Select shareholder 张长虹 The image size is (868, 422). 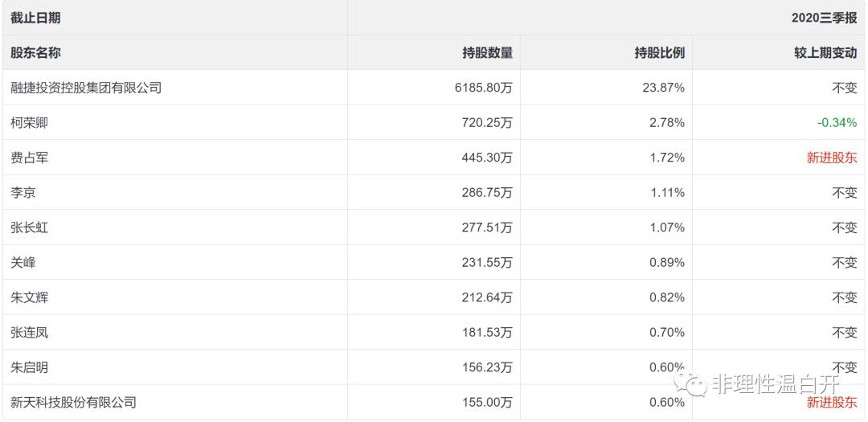[x=29, y=227]
